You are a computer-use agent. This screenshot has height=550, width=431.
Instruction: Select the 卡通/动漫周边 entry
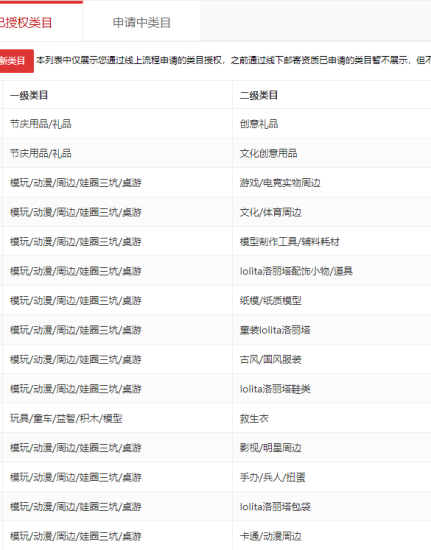click(x=270, y=536)
